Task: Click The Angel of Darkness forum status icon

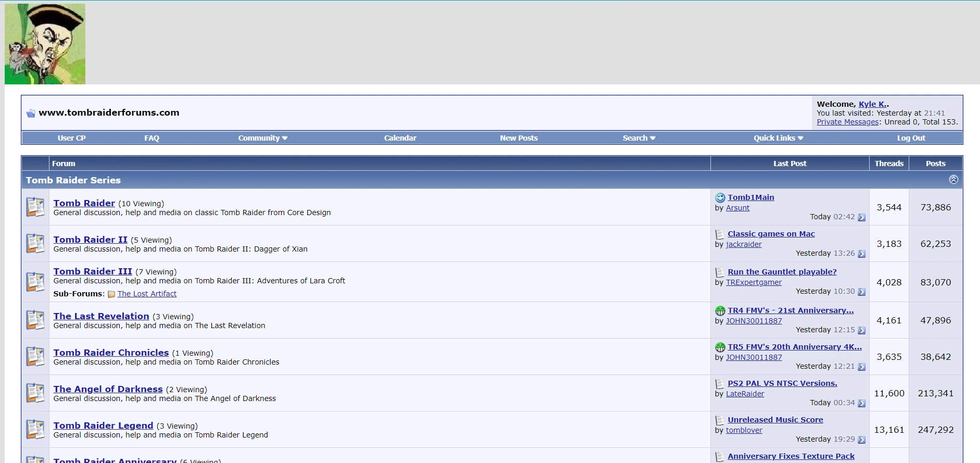Action: click(35, 393)
